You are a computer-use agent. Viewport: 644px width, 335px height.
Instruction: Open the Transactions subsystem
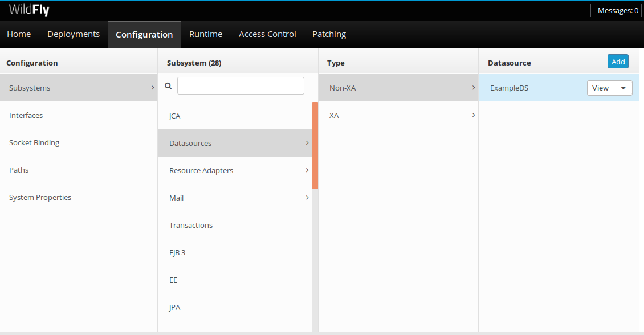[x=191, y=225]
